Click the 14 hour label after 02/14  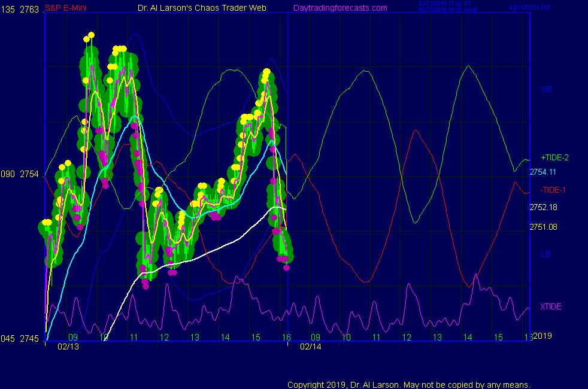(x=468, y=338)
